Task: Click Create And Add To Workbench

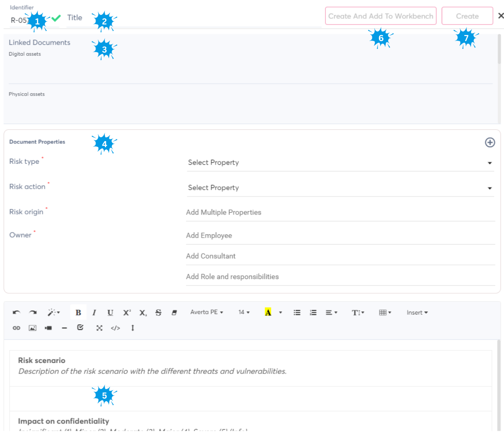Action: (x=381, y=16)
